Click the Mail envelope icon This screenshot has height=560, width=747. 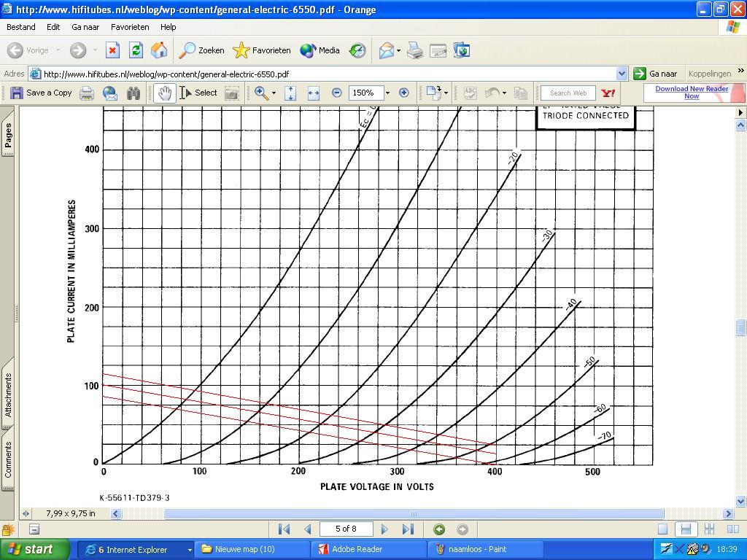[x=387, y=50]
